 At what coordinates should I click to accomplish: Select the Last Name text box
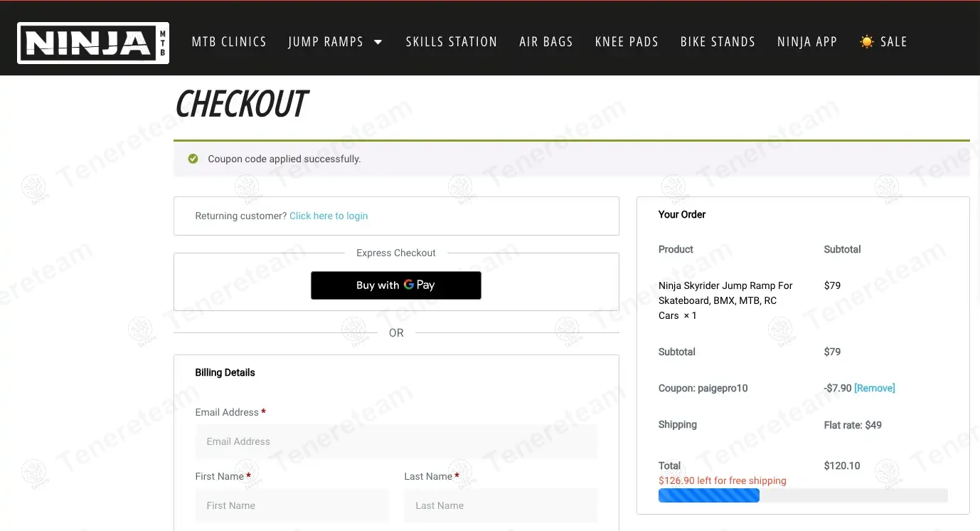(501, 505)
